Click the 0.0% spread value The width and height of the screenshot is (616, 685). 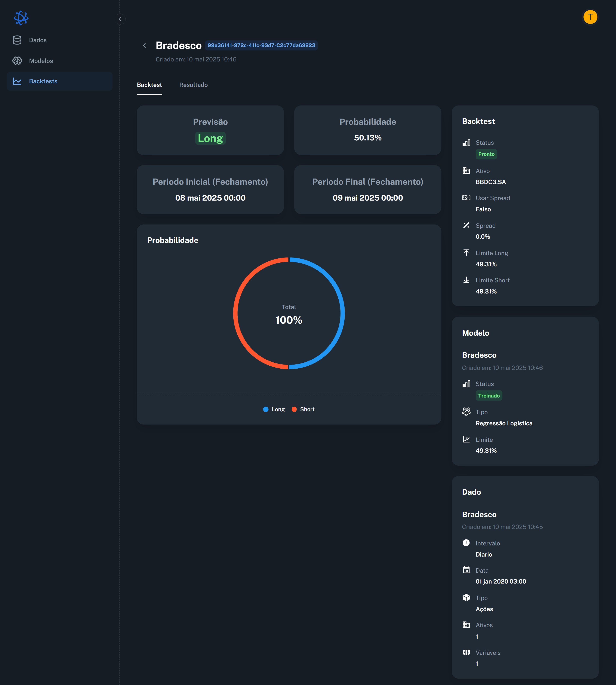tap(483, 237)
